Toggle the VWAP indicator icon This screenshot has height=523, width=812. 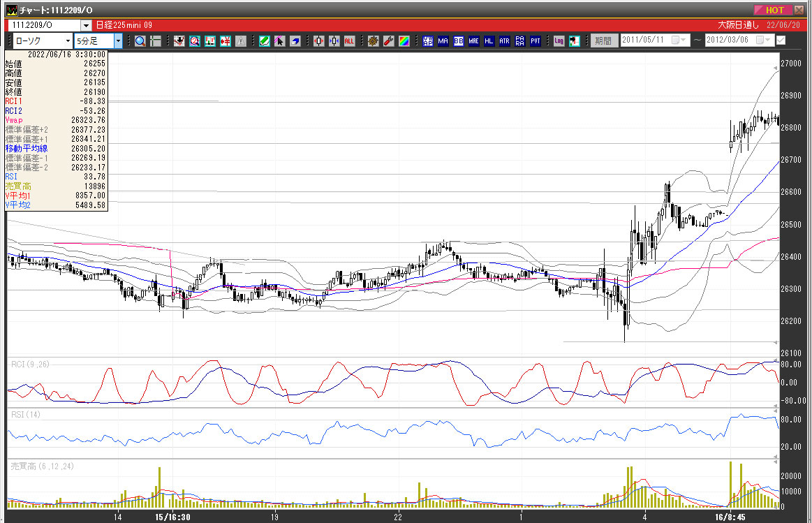pos(428,41)
